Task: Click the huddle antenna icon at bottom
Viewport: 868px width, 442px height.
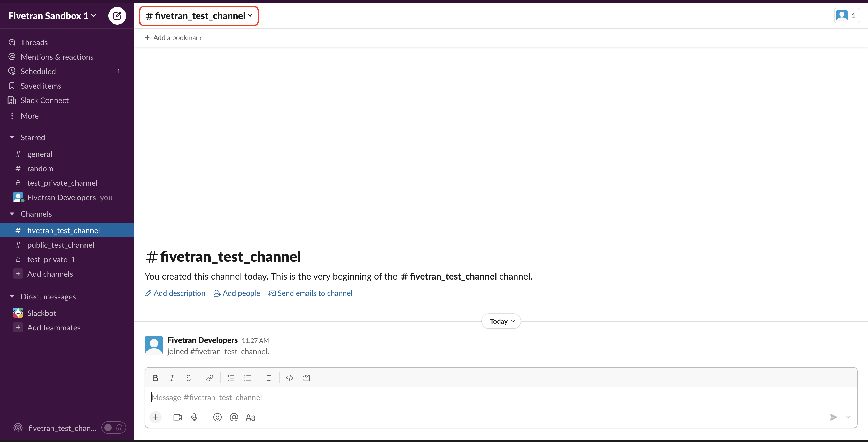Action: click(x=18, y=428)
